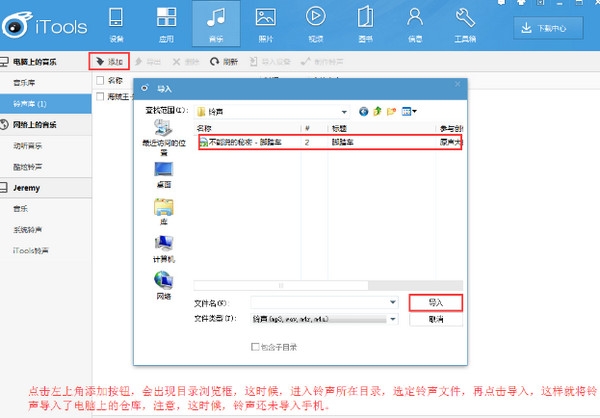Click the 导出 export toolbar button

click(x=148, y=62)
